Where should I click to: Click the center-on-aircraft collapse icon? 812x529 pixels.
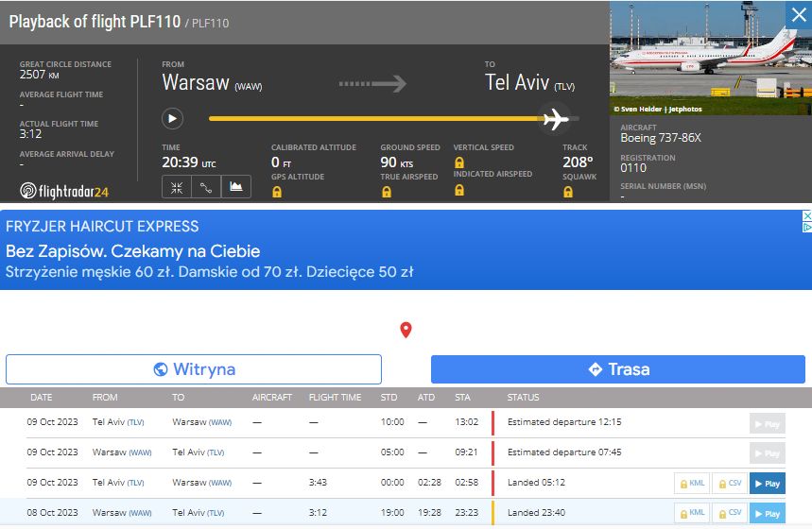click(177, 187)
